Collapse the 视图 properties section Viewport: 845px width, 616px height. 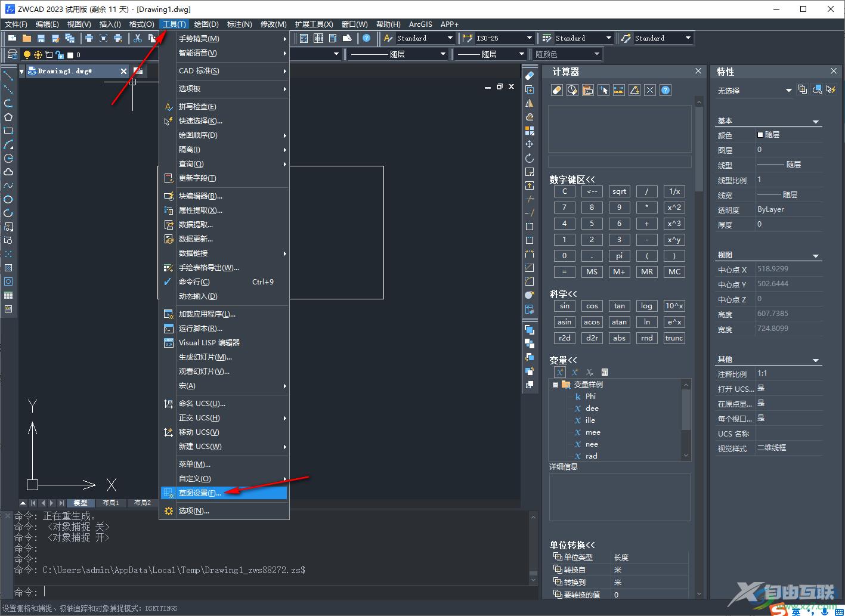(816, 256)
